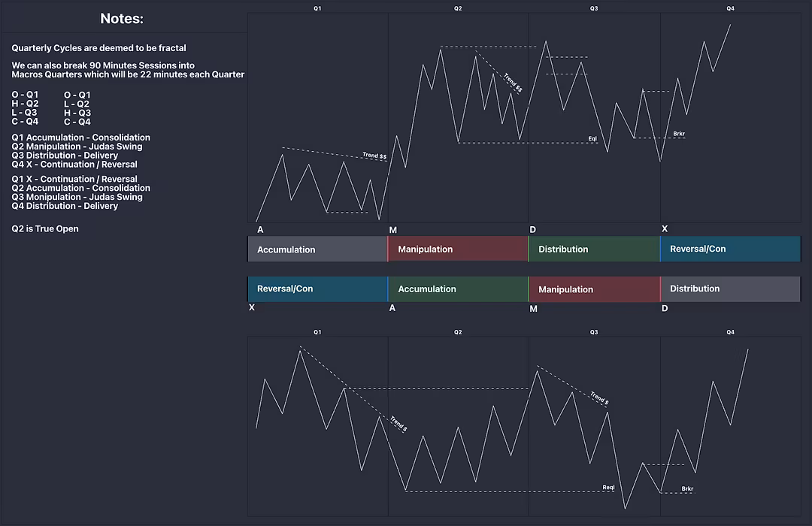Click the green Accumulation bar in lower row
Viewport: 812px width, 526px height.
click(x=458, y=289)
